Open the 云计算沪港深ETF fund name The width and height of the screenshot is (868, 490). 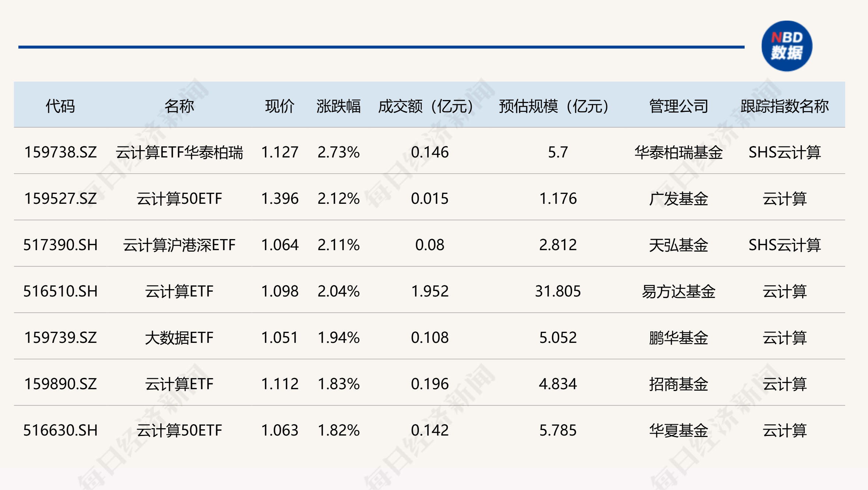[x=179, y=245]
